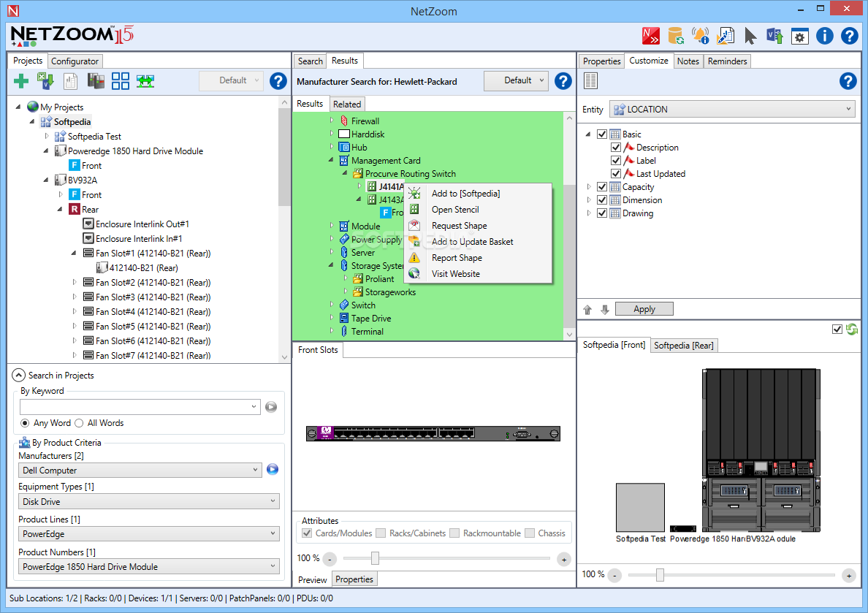Screen dimensions: 868x613
Task: Click the rack cabinet icon in Projects toolbar
Action: tap(95, 81)
